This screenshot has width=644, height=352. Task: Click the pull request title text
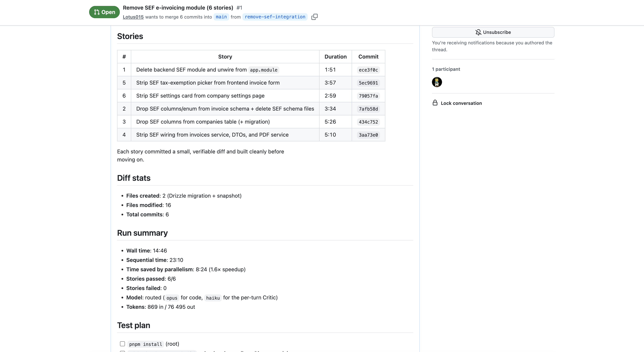coord(178,8)
